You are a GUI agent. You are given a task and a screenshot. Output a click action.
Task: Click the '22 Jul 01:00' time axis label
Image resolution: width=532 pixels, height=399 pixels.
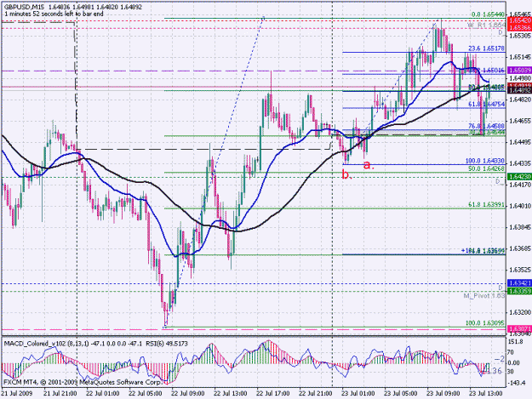click(103, 394)
